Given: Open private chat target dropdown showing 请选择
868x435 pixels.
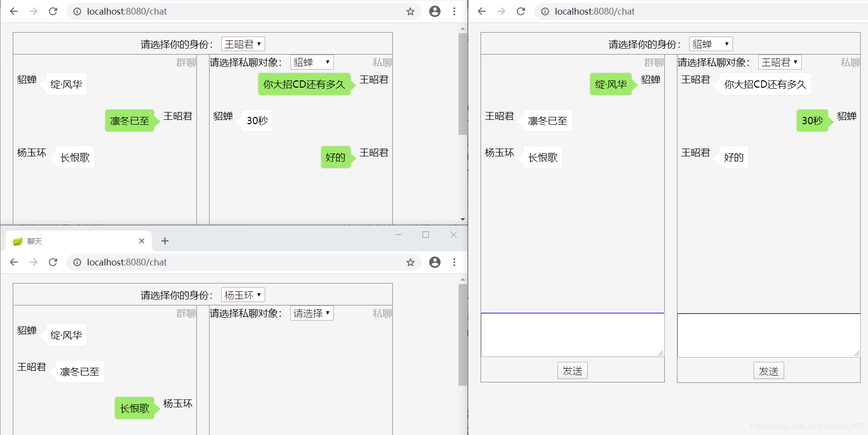Looking at the screenshot, I should coord(312,313).
